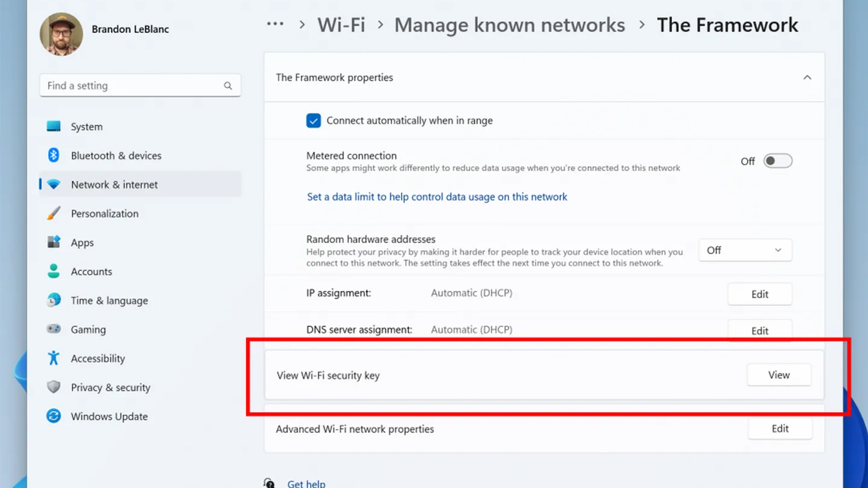Screen dimensions: 868x488
Task: Click Find a setting search box
Action: [140, 86]
